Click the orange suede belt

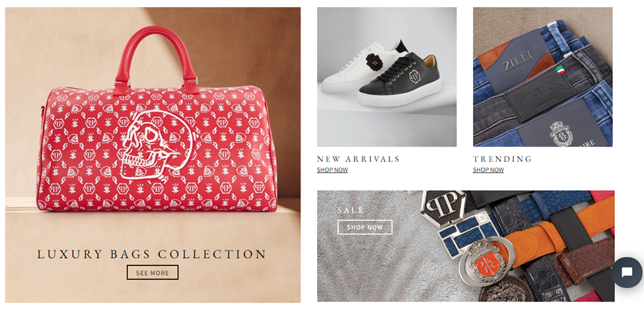(554, 236)
